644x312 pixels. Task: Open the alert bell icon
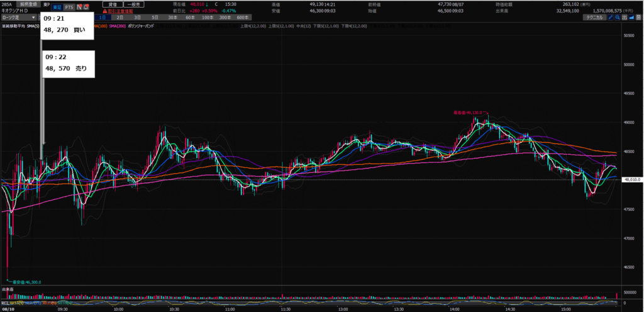(x=86, y=7)
